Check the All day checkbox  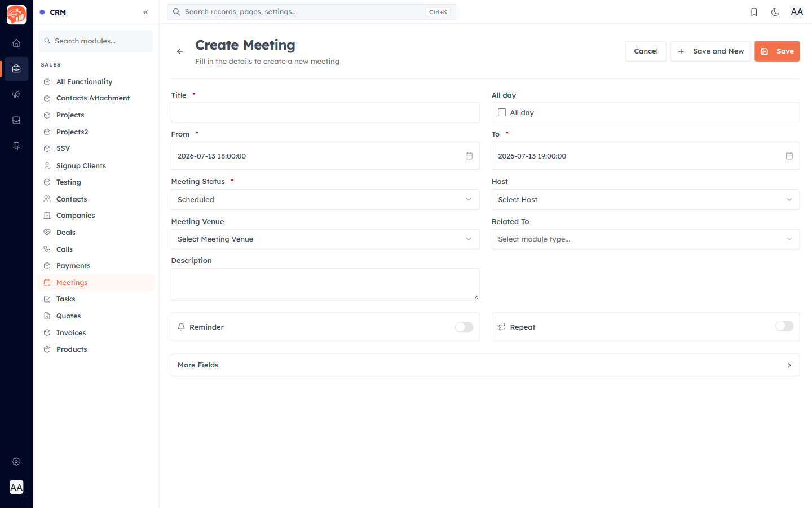pos(502,112)
